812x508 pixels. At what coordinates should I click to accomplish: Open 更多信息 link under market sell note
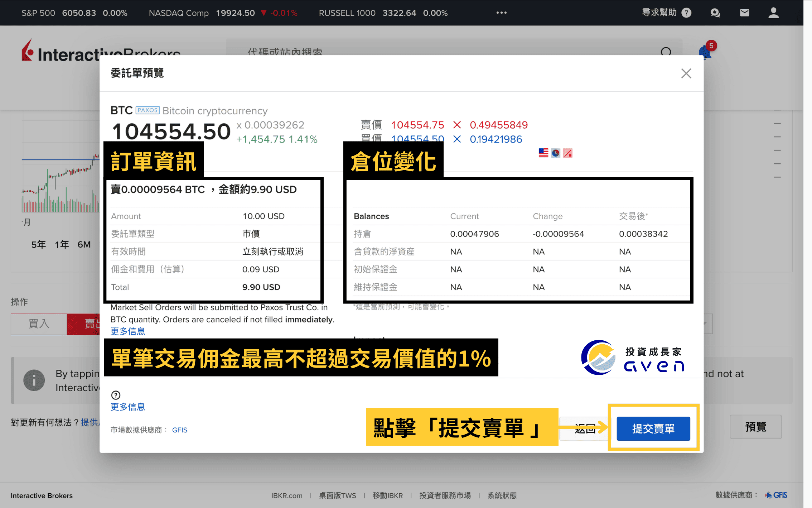pos(128,331)
